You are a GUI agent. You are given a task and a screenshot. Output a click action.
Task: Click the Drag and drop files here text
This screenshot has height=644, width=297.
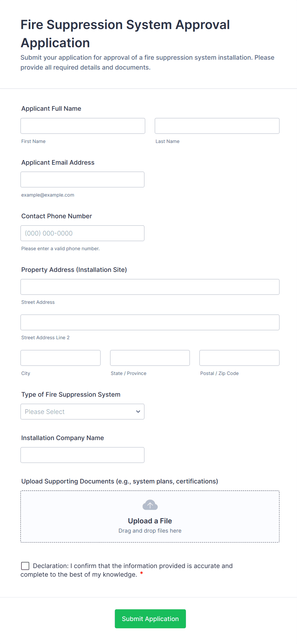coord(150,530)
